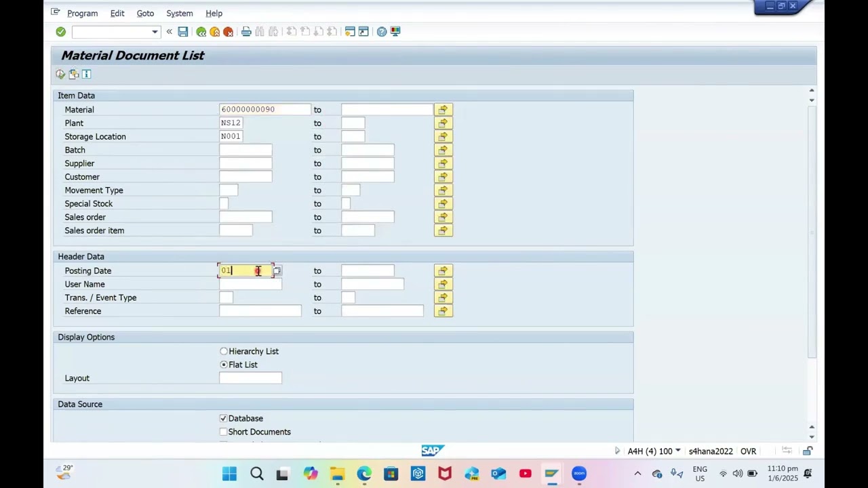Open multiple selection for Customer
The height and width of the screenshot is (488, 868).
(443, 177)
